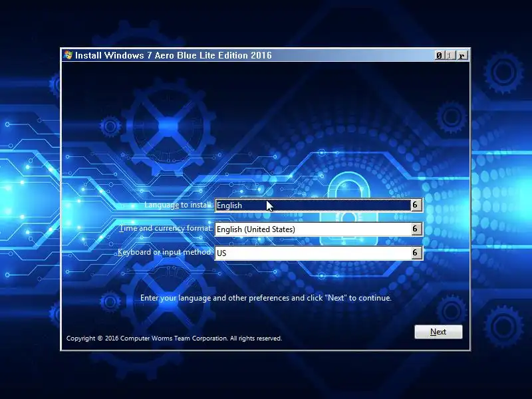This screenshot has height=399, width=532.
Task: Click the 'Install Windows 7 Aero Blue Lite Edition' title
Action: tap(174, 55)
